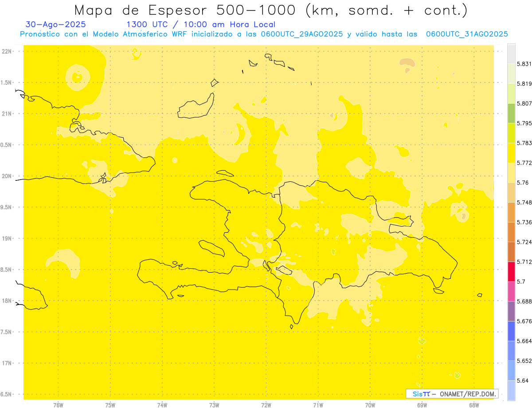Click the "75W" longitude label
The width and height of the screenshot is (532, 411).
(x=110, y=405)
